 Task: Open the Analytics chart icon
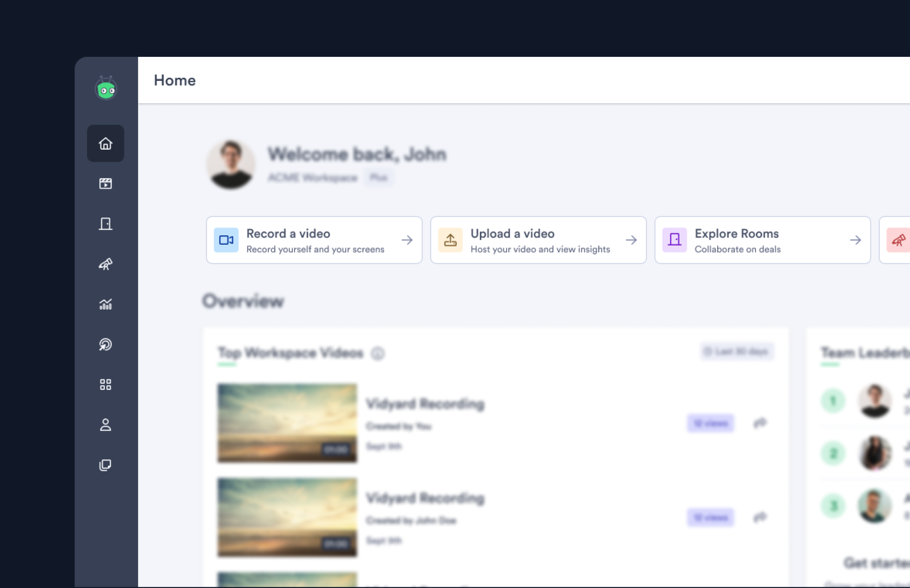105,304
